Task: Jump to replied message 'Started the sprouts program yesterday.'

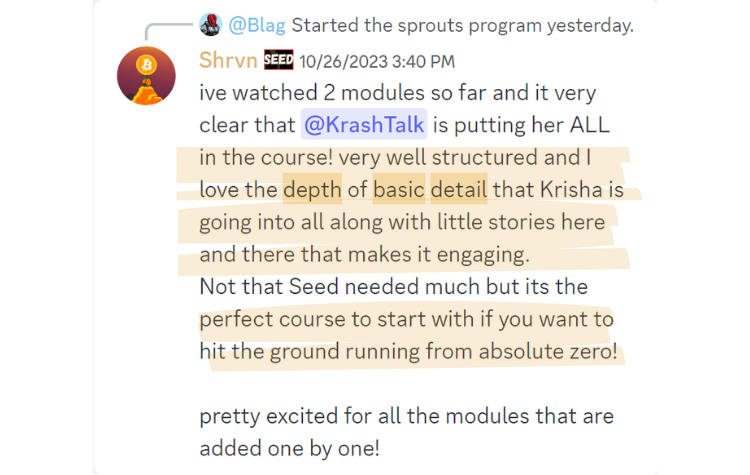Action: [463, 25]
